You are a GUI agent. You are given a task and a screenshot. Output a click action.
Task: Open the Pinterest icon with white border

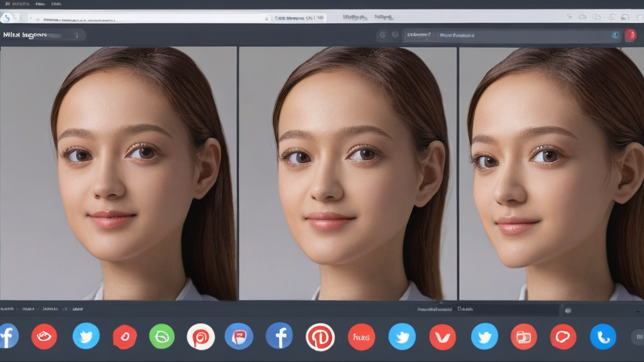[320, 337]
